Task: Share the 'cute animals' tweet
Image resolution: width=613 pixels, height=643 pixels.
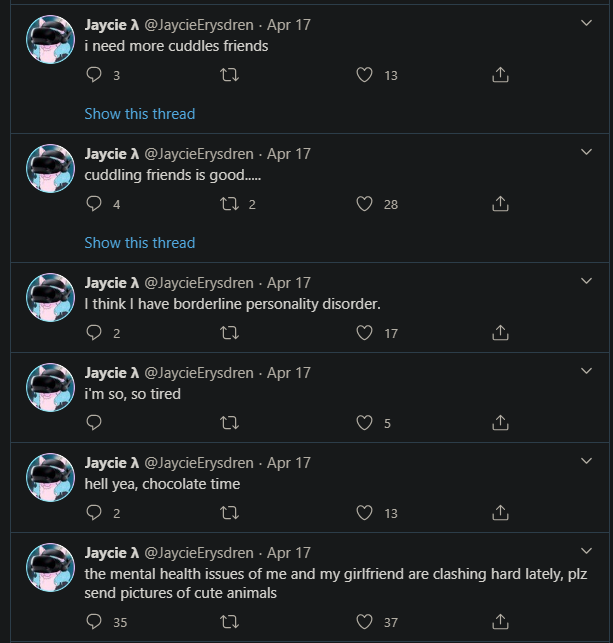Action: click(500, 622)
